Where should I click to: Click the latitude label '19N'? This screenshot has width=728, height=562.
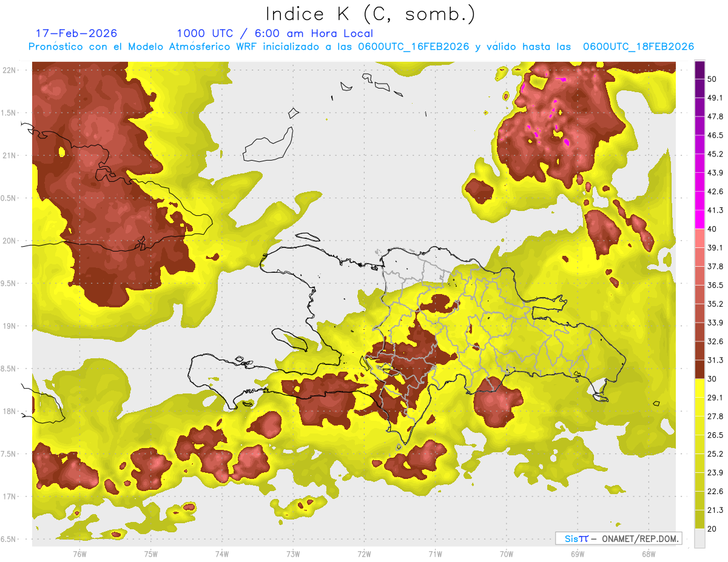pos(10,326)
